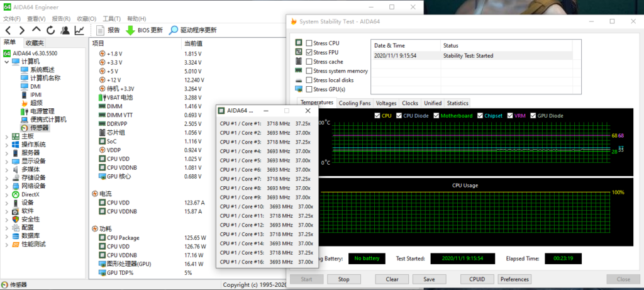Image resolution: width=644 pixels, height=290 pixels.
Task: Expand the 主板 tree node
Action: (x=6, y=137)
